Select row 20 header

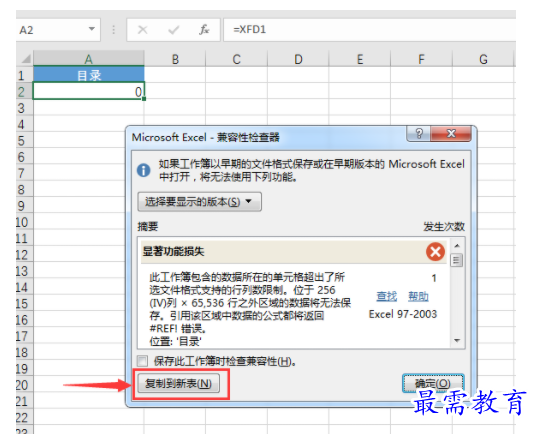tap(25, 385)
